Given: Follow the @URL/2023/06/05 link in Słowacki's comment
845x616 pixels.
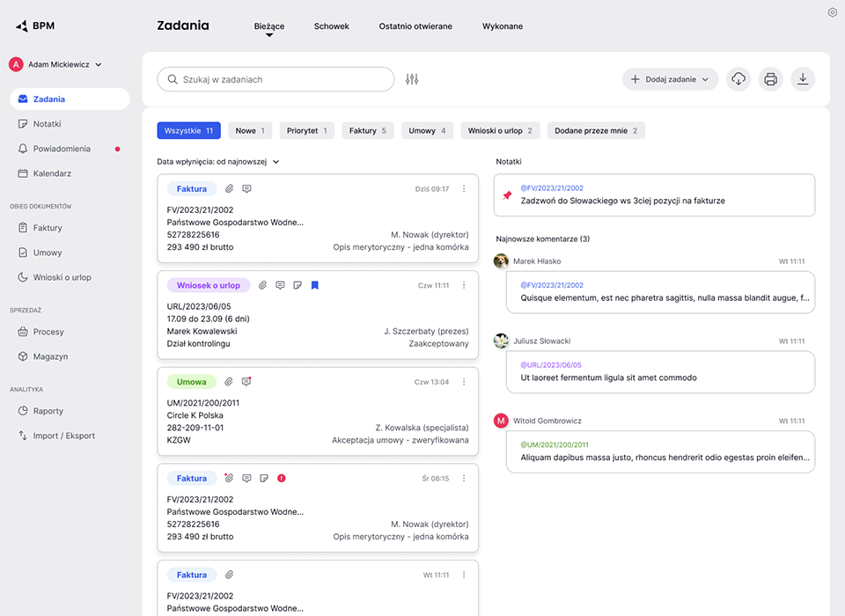Looking at the screenshot, I should click(x=551, y=365).
